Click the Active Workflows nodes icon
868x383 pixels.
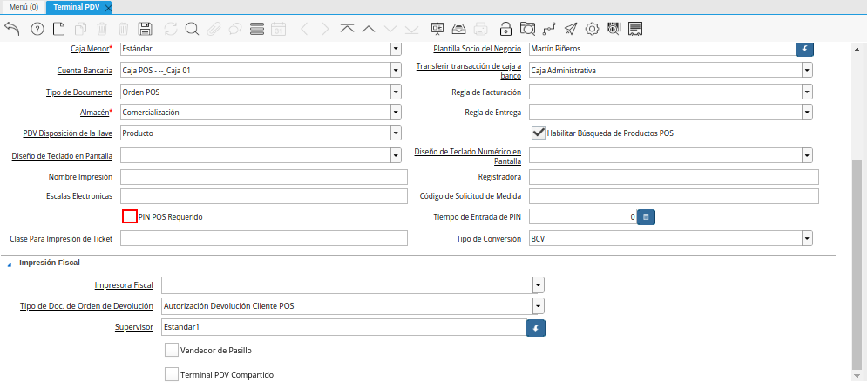549,29
